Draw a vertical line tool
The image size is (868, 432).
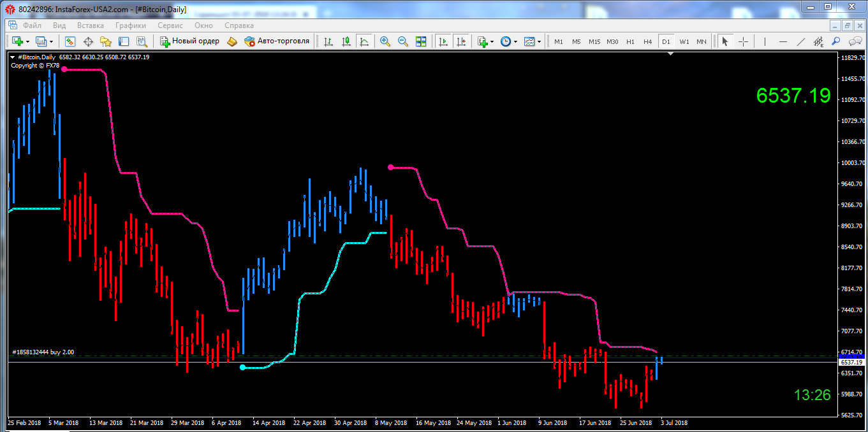tap(764, 41)
